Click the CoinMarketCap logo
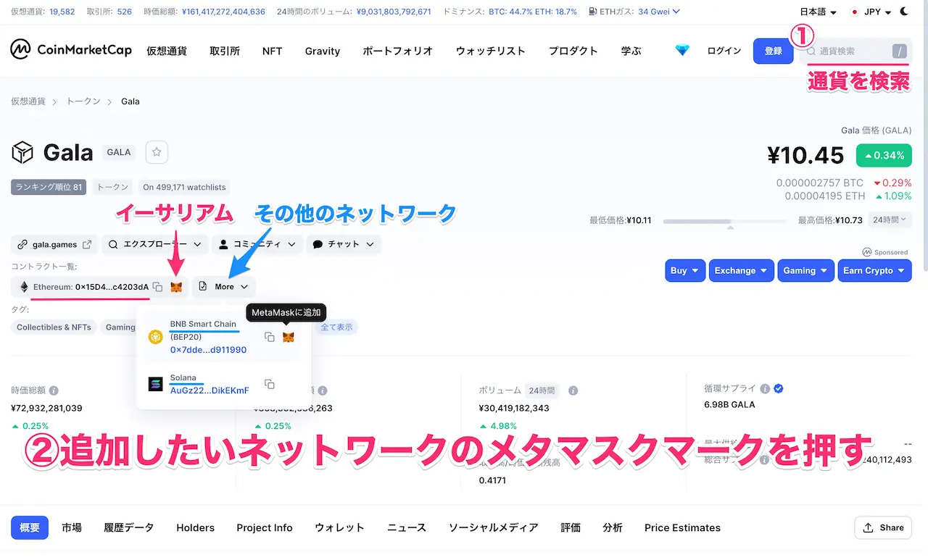Viewport: 928px width, 560px height. 71,50
